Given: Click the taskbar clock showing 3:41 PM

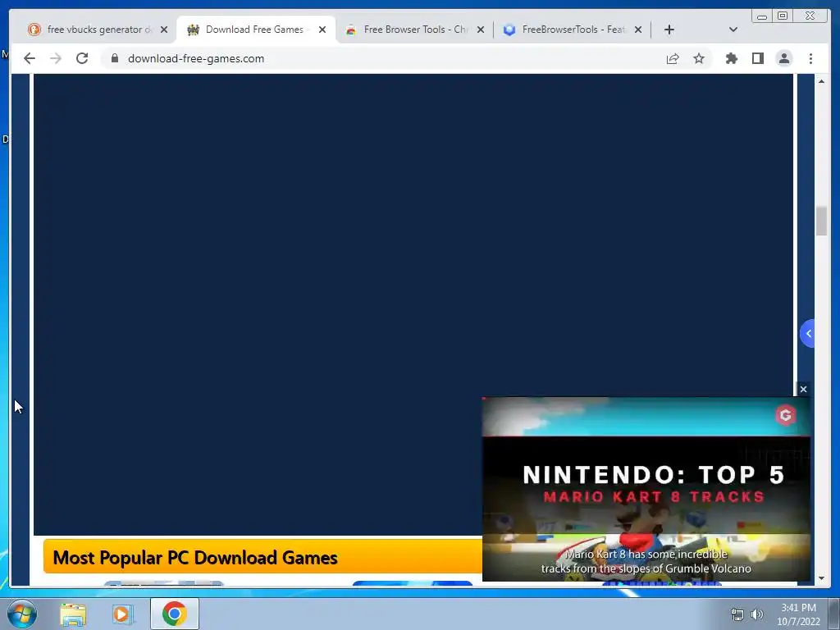Looking at the screenshot, I should tap(798, 614).
